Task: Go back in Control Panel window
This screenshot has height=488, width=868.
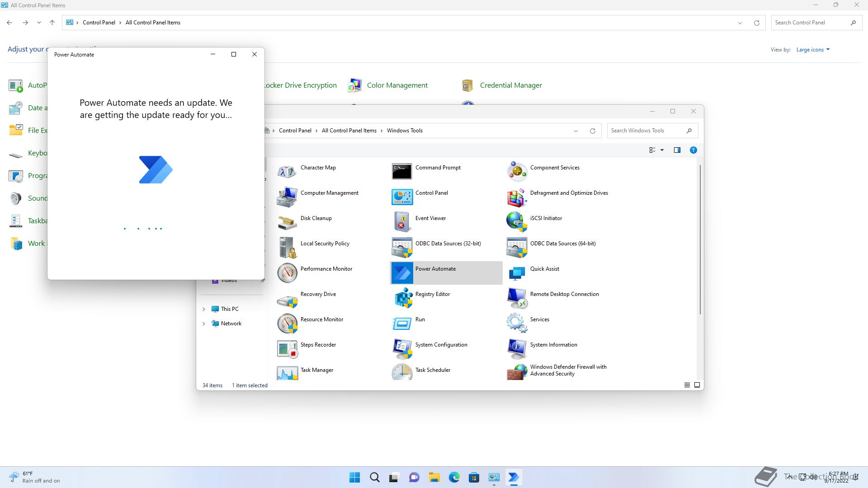Action: pyautogui.click(x=9, y=23)
